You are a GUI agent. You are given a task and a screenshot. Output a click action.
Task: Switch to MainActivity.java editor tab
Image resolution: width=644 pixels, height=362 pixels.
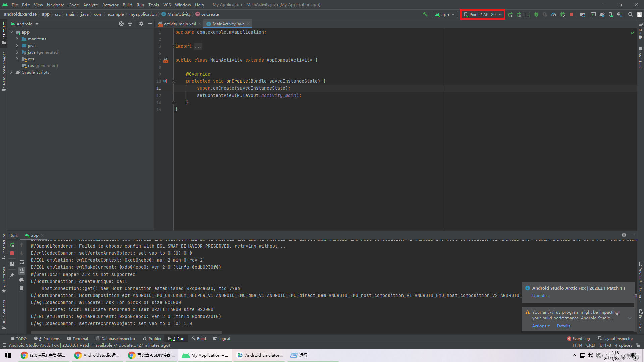[x=228, y=23]
